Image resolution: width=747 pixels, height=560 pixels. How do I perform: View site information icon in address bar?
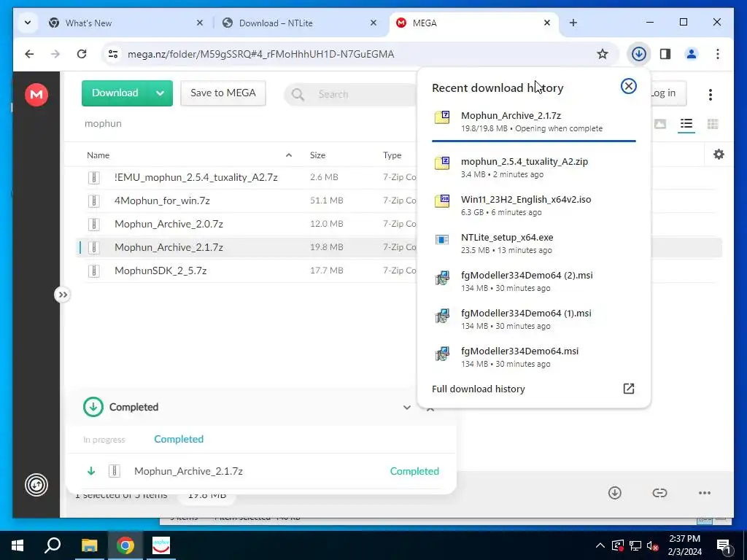[x=113, y=54]
